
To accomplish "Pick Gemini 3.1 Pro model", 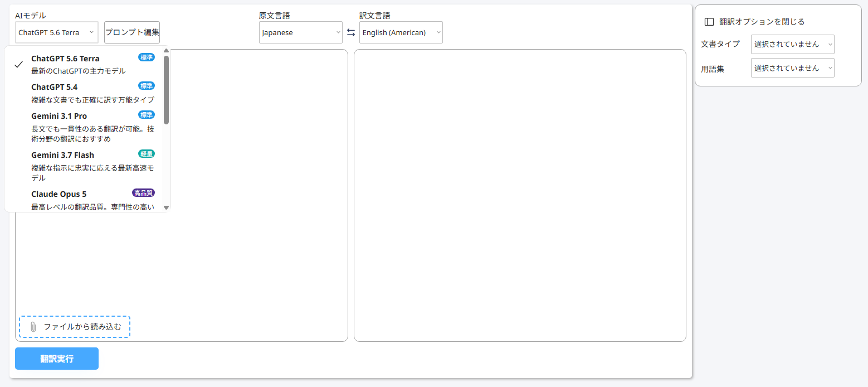I will (x=84, y=127).
